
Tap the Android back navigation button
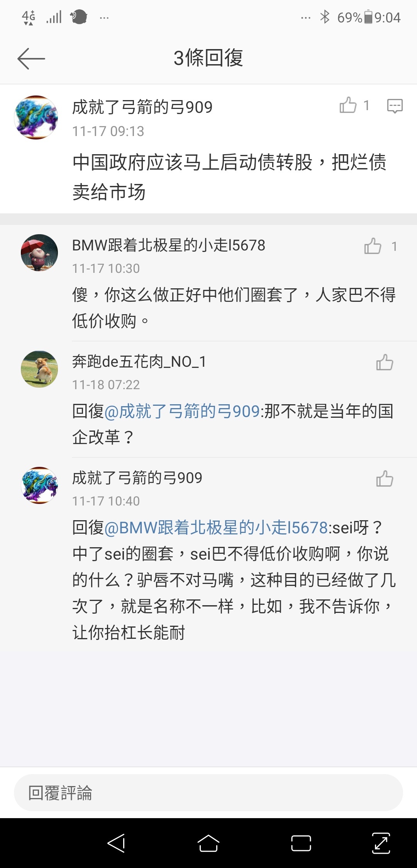pyautogui.click(x=116, y=843)
